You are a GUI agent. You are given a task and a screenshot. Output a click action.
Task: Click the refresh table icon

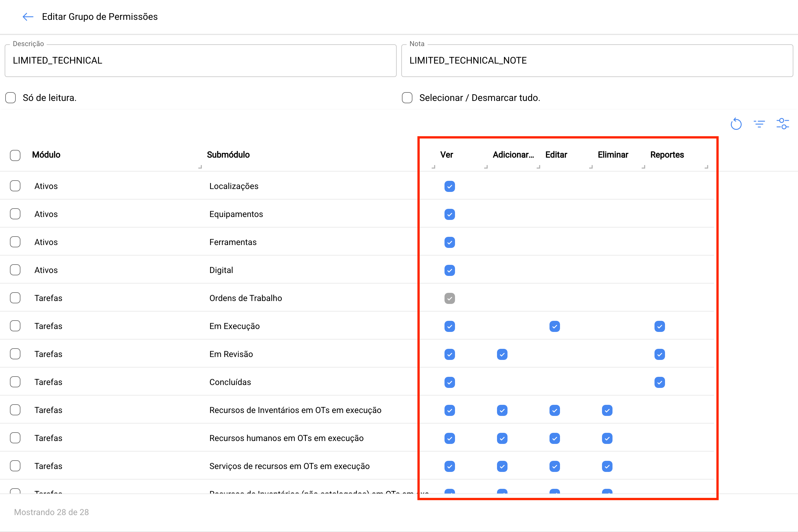[x=736, y=124]
